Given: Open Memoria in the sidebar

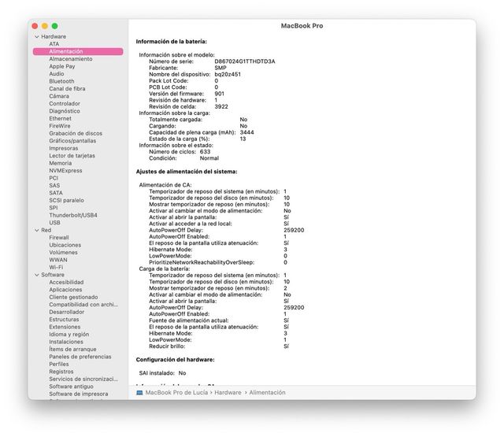Looking at the screenshot, I should [61, 163].
